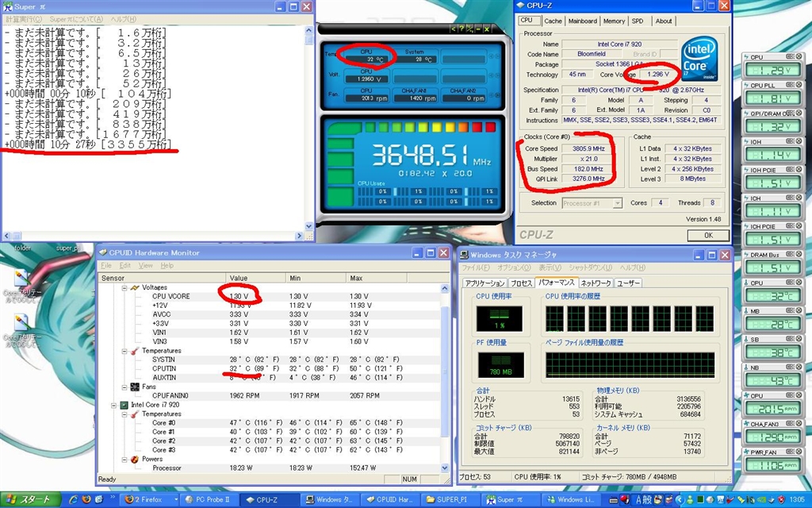
Task: Open settings icon on PWR_FAN widget
Action: [x=790, y=452]
